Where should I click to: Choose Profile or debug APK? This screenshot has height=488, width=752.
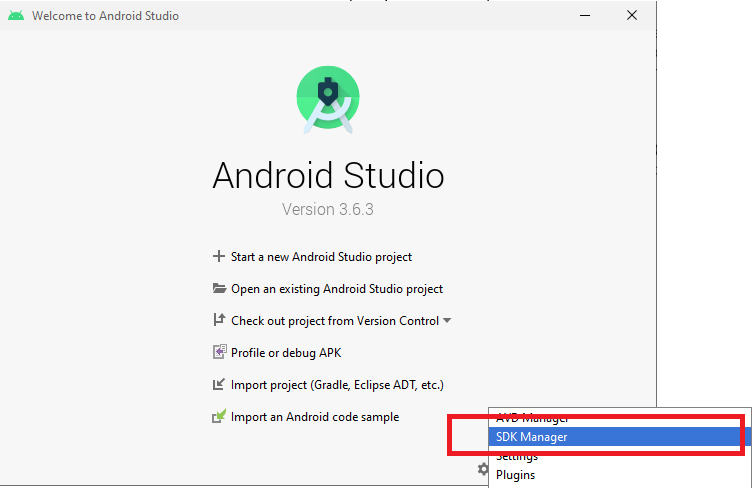coord(286,353)
